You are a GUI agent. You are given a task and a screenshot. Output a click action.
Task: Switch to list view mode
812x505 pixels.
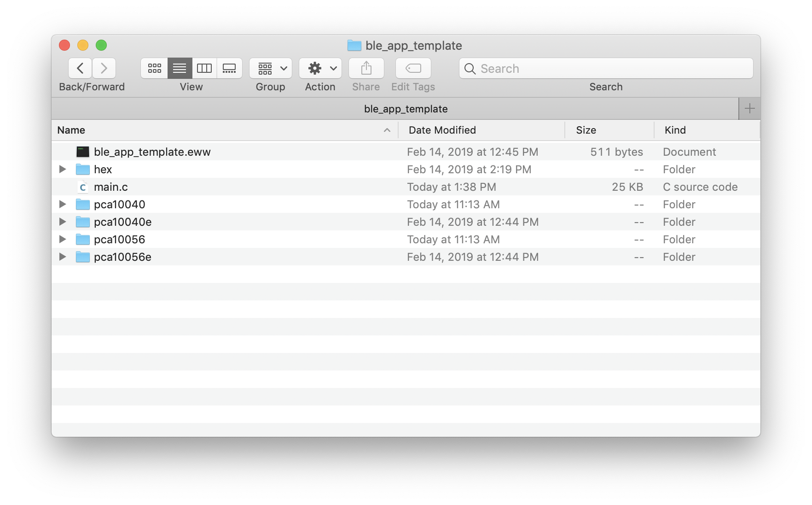click(180, 69)
